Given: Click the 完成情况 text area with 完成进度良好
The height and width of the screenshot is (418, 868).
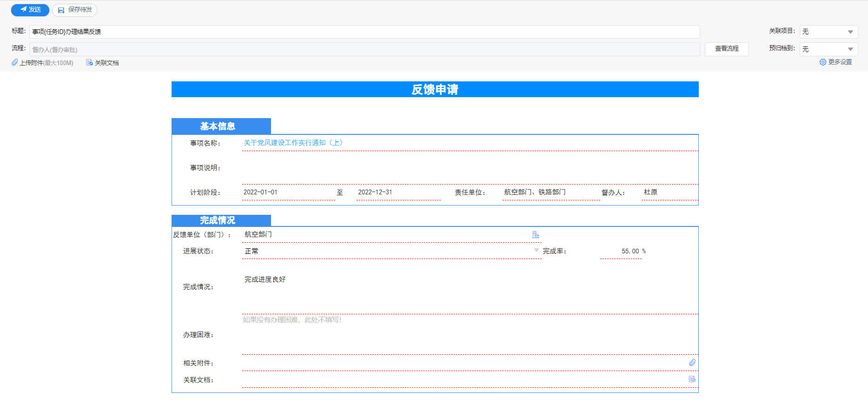Looking at the screenshot, I should (x=470, y=287).
